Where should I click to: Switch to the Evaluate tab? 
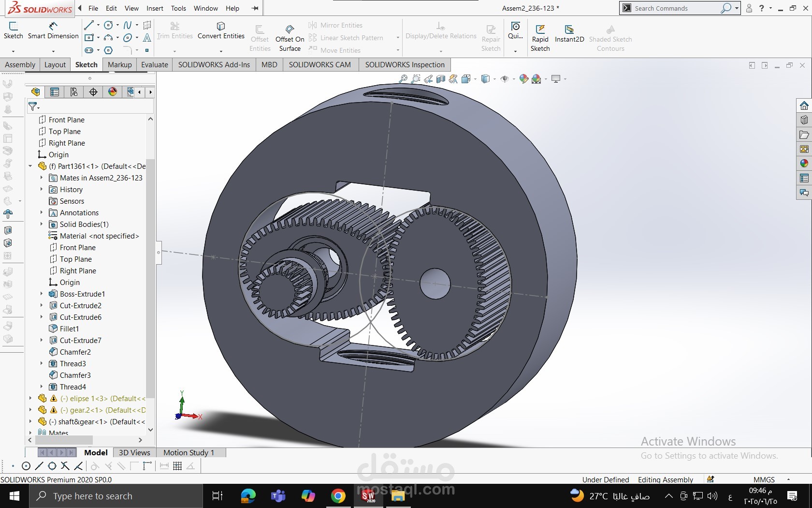click(x=154, y=65)
